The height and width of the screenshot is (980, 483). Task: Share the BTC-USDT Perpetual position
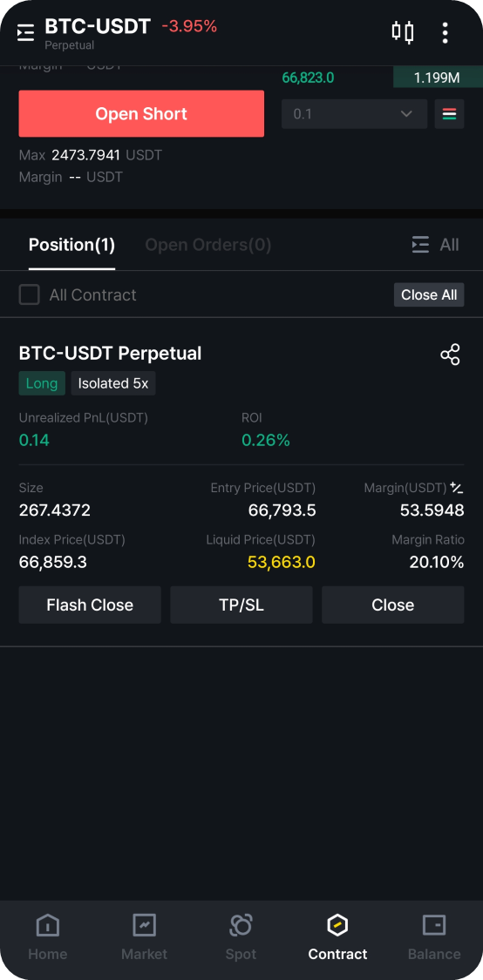point(450,355)
